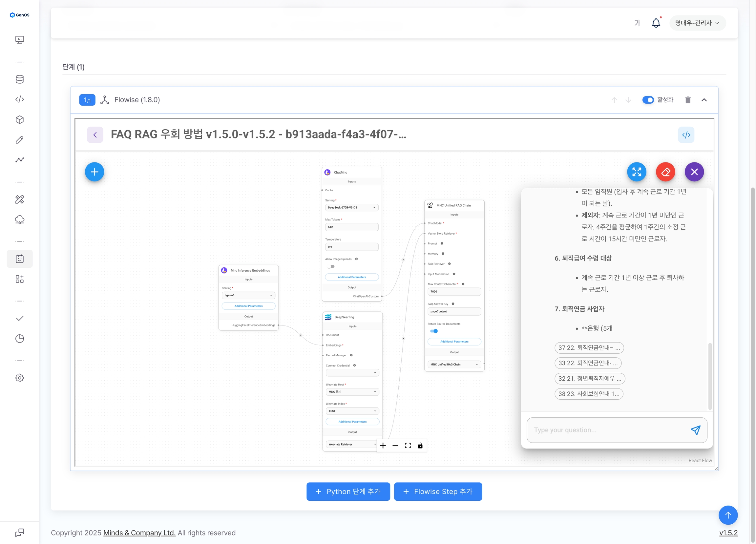
Task: Click the red eraser clear-chat icon
Action: click(x=665, y=172)
